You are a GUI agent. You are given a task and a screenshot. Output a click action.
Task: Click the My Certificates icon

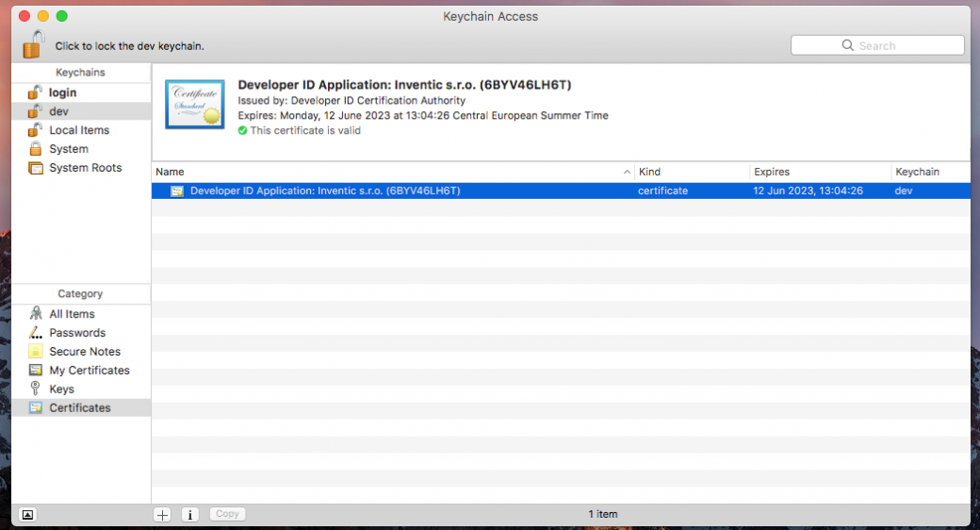point(36,370)
